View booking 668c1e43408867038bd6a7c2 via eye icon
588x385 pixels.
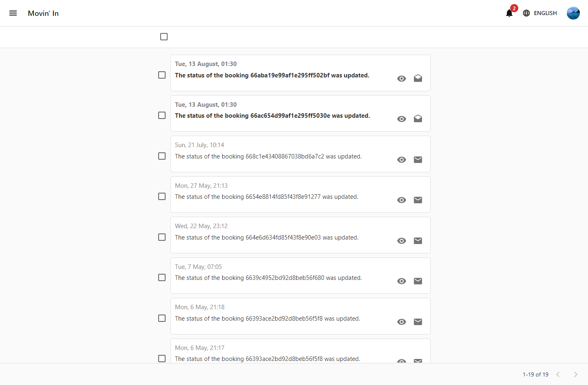pyautogui.click(x=402, y=160)
